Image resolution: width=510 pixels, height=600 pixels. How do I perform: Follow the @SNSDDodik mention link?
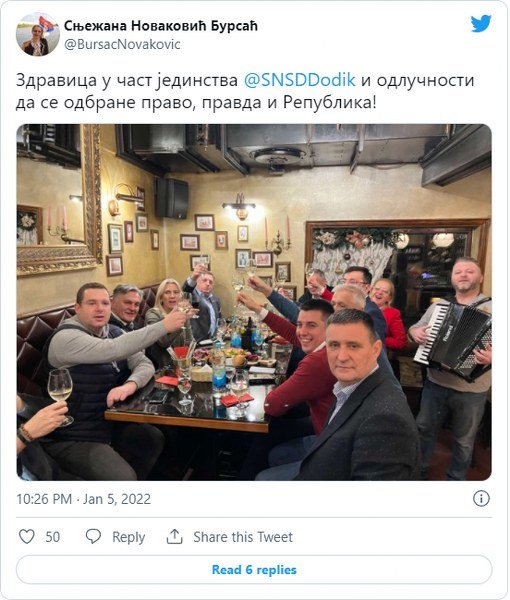300,80
